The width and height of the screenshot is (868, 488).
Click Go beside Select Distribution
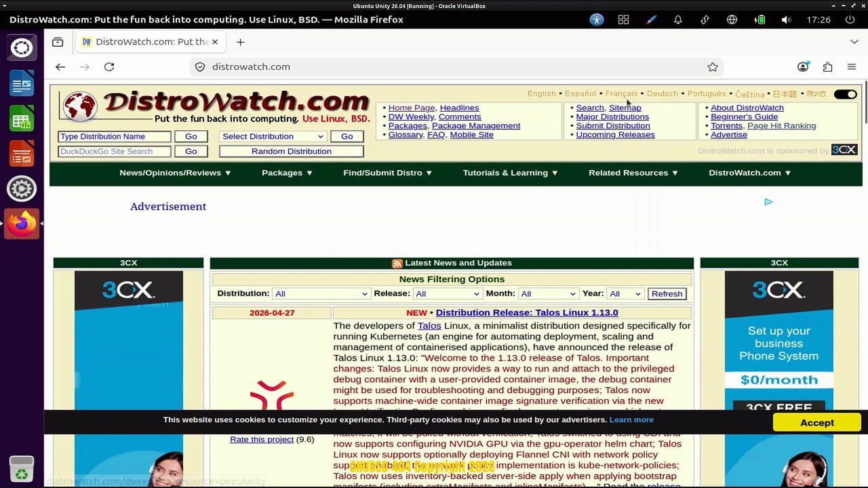pyautogui.click(x=347, y=136)
